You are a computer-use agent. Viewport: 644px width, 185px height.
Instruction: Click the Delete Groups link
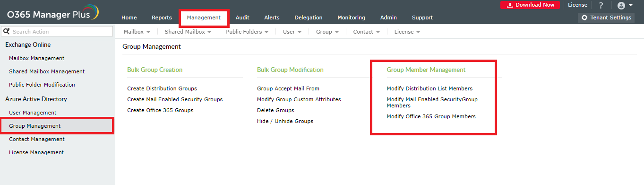point(275,110)
